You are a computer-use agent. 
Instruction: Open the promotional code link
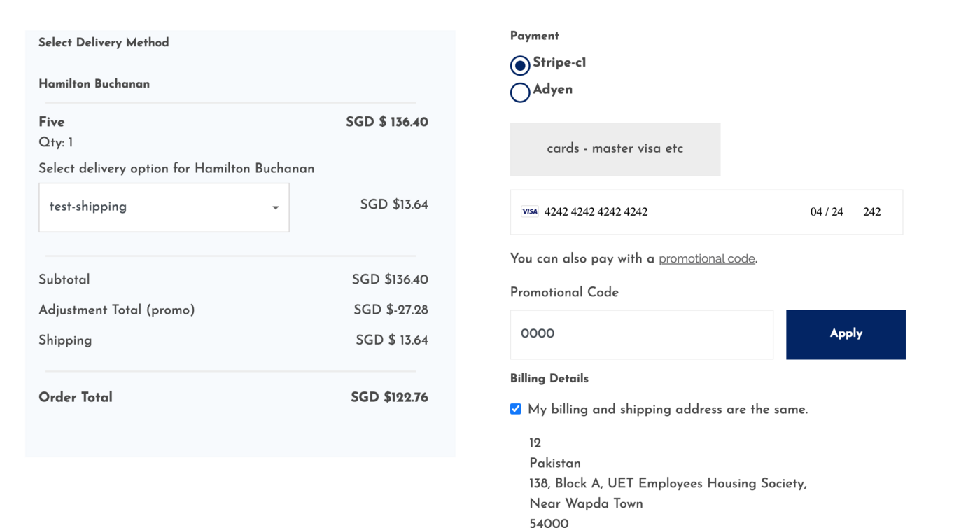(x=706, y=258)
